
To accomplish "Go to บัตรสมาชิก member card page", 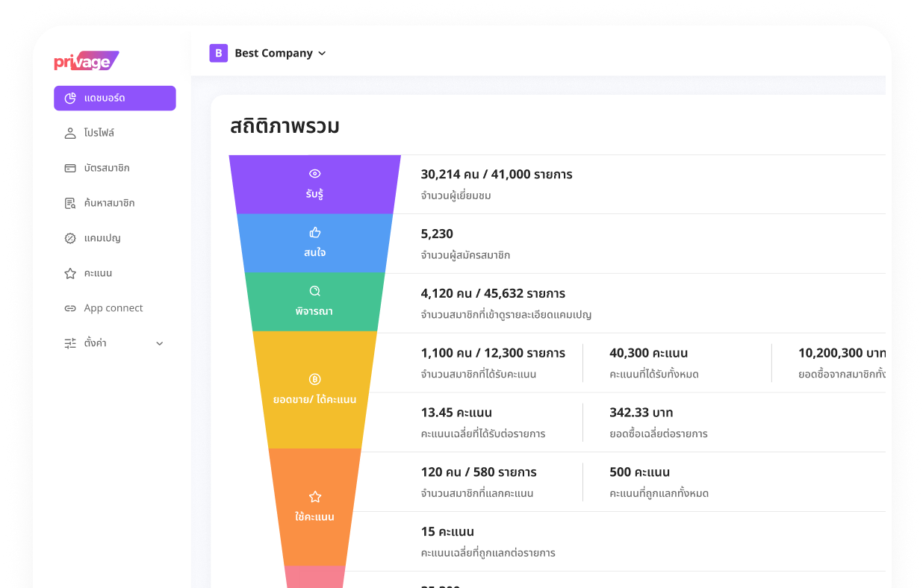I will click(x=107, y=168).
